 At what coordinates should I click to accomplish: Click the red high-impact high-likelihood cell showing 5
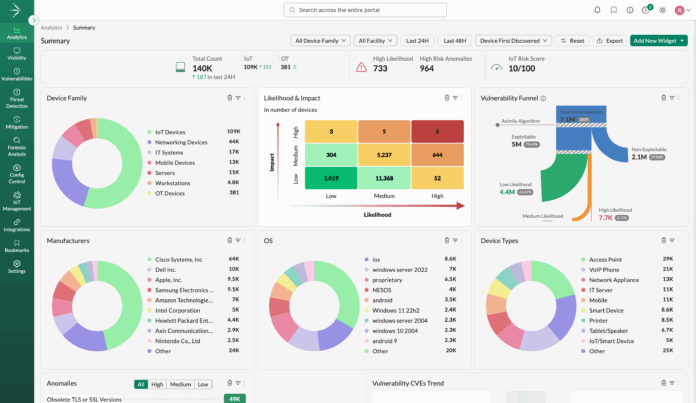pos(438,132)
